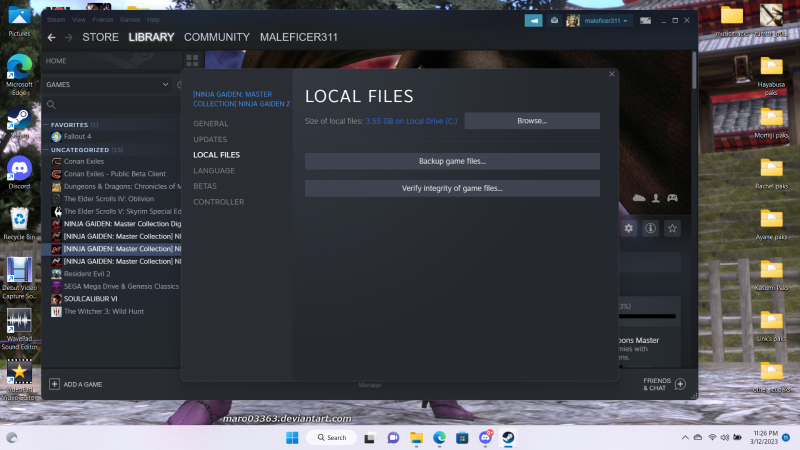The width and height of the screenshot is (800, 450).
Task: Click the library search magnifier icon
Action: (51, 105)
